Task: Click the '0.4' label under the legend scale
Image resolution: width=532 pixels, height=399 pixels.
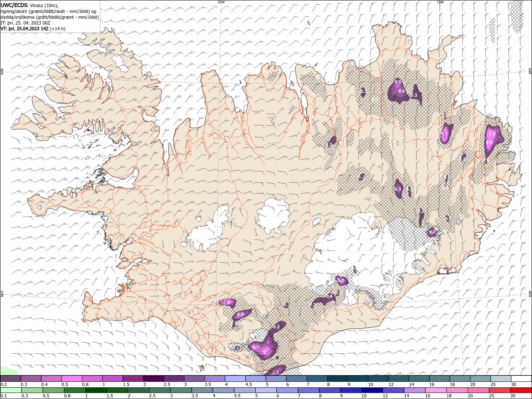Action: [44, 384]
